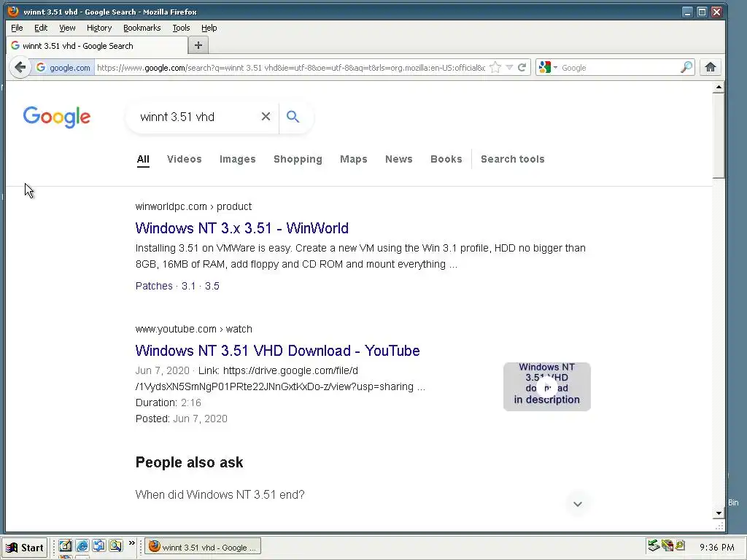This screenshot has height=560, width=747.
Task: Launch Internet Explorer from quick launch
Action: (x=82, y=545)
